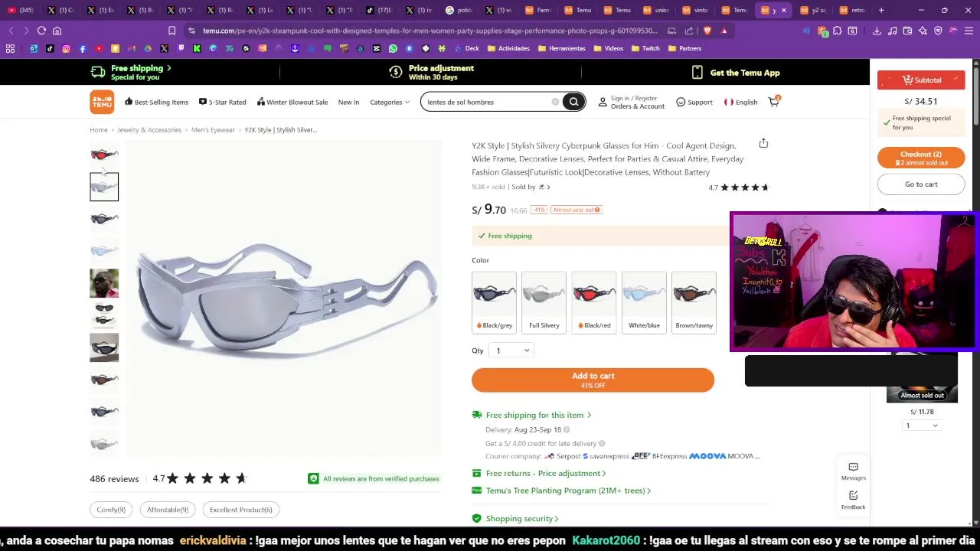Open Support in the header
Image resolution: width=980 pixels, height=551 pixels.
[694, 102]
